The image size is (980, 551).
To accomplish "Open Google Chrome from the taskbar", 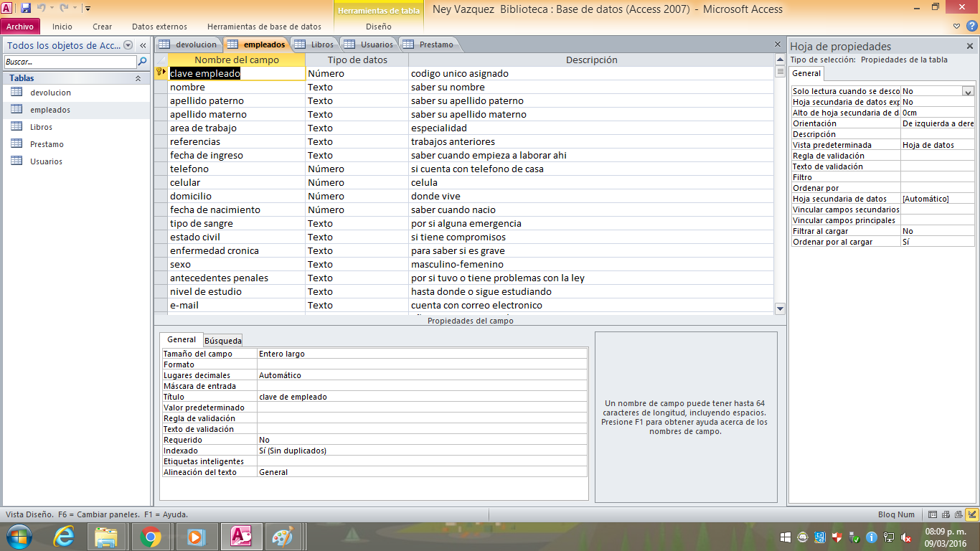I will coord(150,537).
